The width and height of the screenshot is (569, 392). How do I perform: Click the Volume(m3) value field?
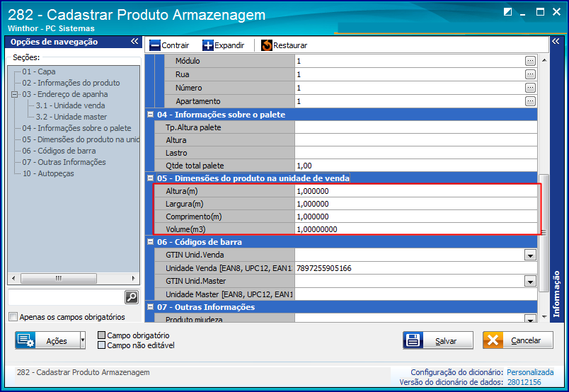pyautogui.click(x=416, y=229)
